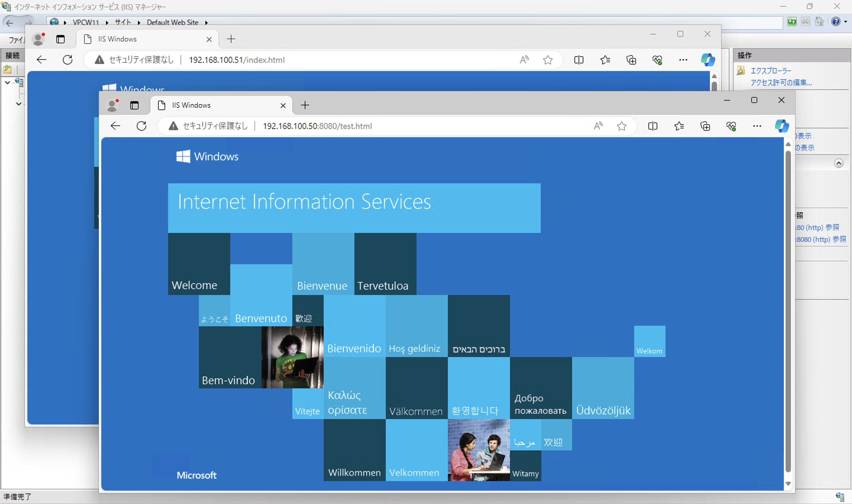This screenshot has height=504, width=852.
Task: Click home icon in IIS Manager toolbar
Action: tap(819, 22)
